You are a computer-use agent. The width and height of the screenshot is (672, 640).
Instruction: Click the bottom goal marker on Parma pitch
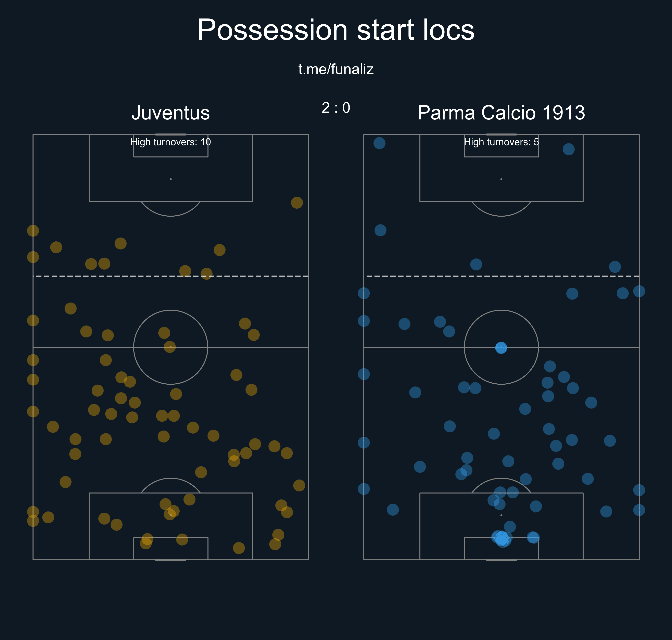pyautogui.click(x=501, y=560)
